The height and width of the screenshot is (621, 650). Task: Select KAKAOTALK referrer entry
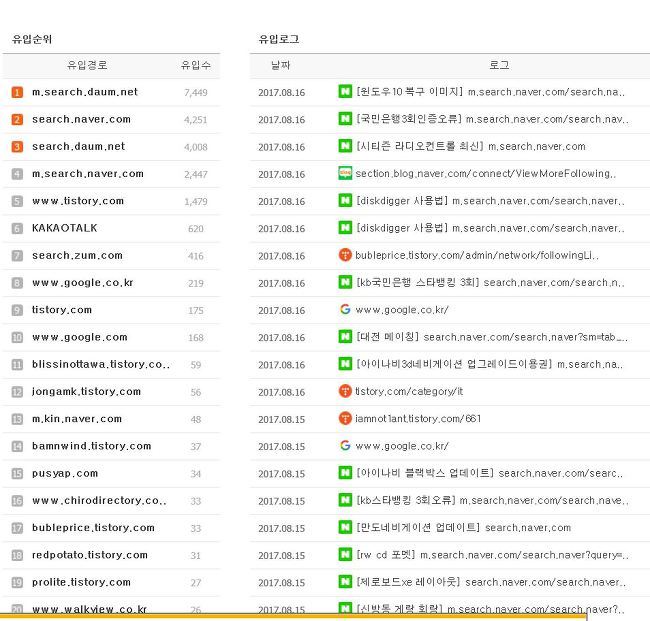(65, 228)
